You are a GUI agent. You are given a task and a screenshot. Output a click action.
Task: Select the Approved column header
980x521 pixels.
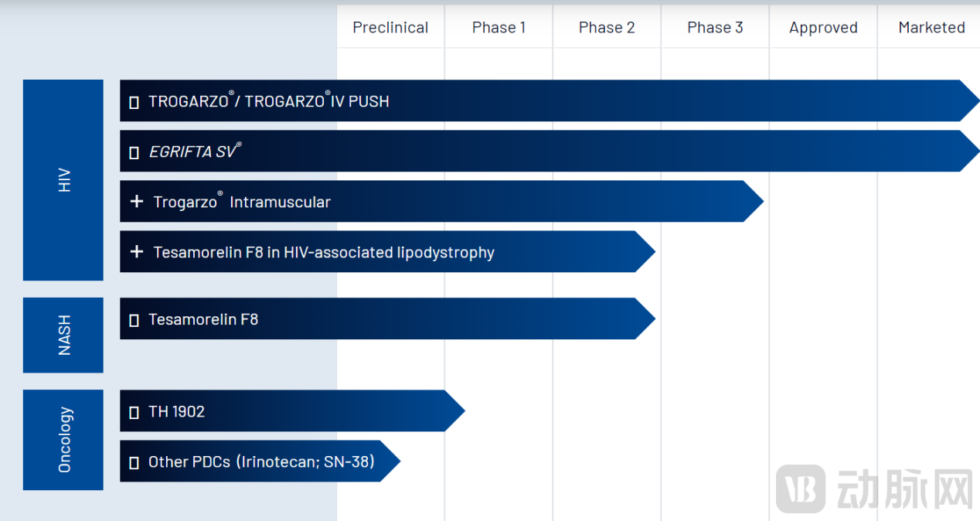click(823, 28)
